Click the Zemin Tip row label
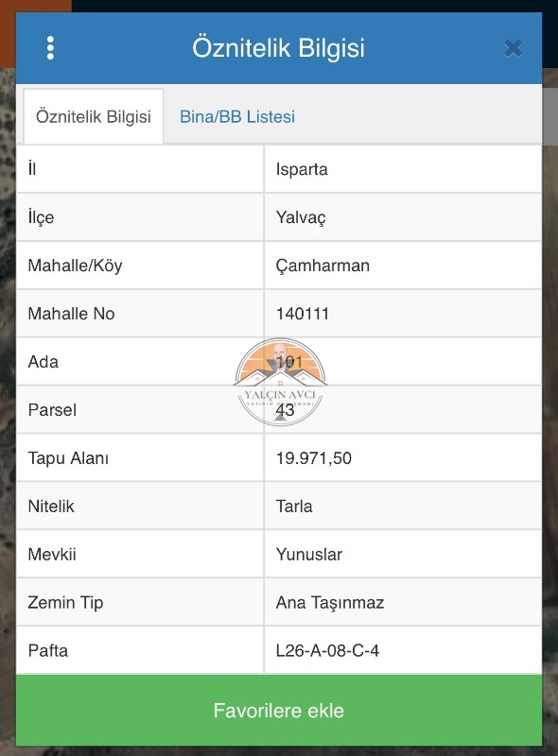Image resolution: width=558 pixels, height=756 pixels. pyautogui.click(x=65, y=603)
